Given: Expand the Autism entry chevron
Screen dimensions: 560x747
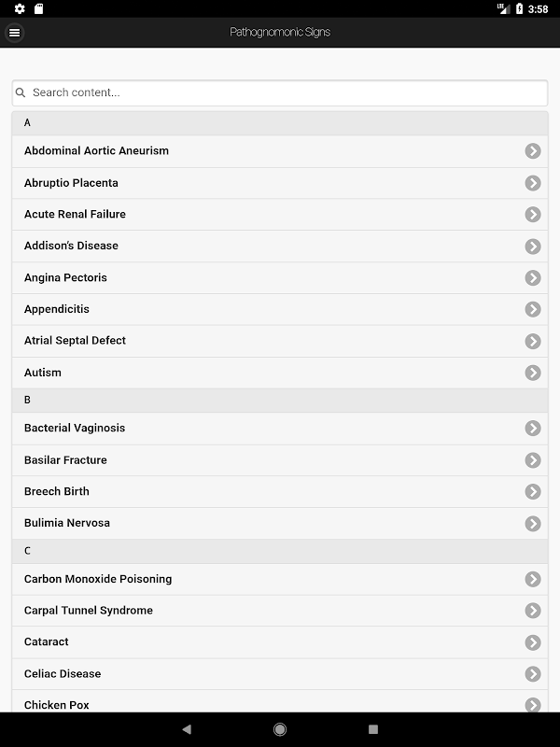Looking at the screenshot, I should point(533,373).
